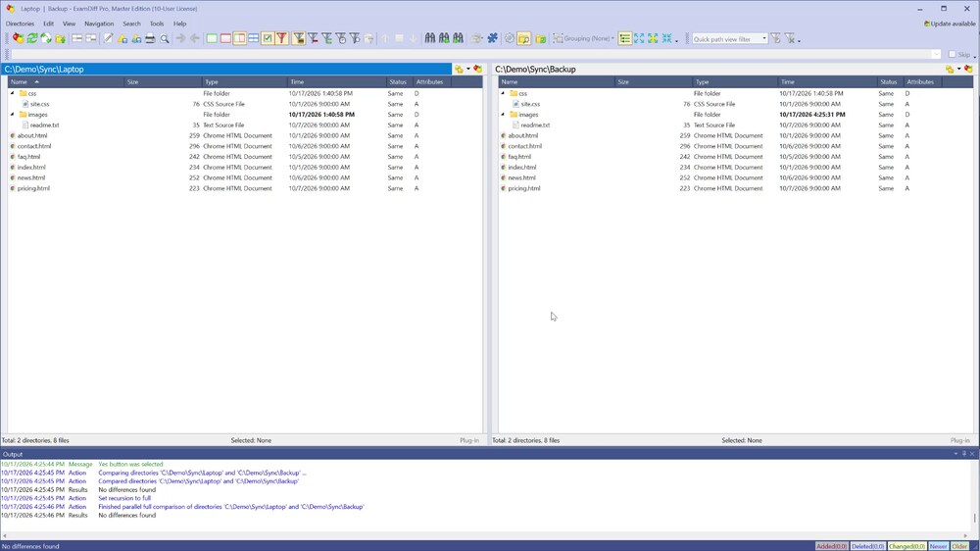Click the Next difference right-arrow icon
Image resolution: width=980 pixels, height=551 pixels.
[180, 39]
